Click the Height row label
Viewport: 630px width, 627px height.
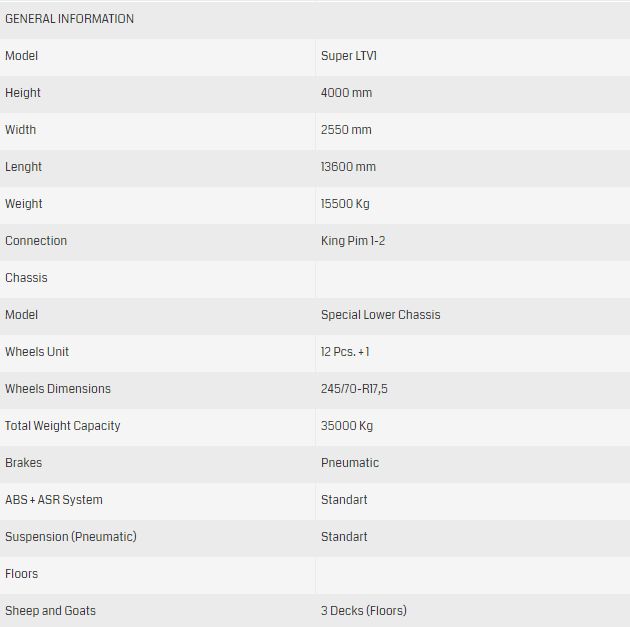pos(23,93)
